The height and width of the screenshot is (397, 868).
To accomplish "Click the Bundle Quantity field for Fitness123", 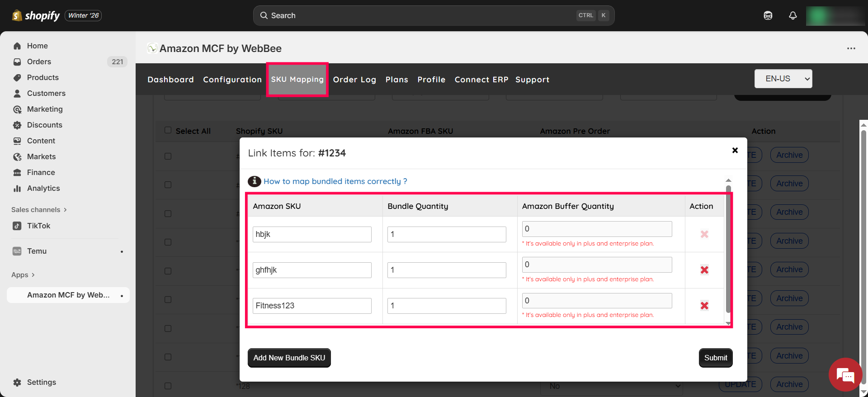I will (446, 306).
